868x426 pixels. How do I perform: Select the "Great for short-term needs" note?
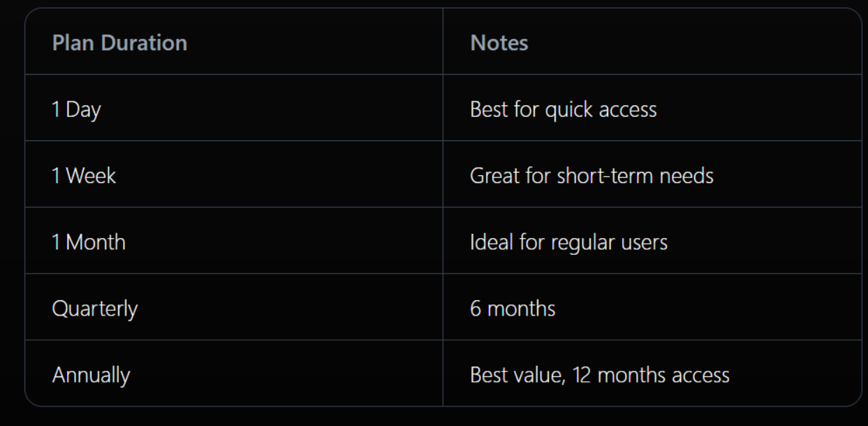tap(591, 175)
